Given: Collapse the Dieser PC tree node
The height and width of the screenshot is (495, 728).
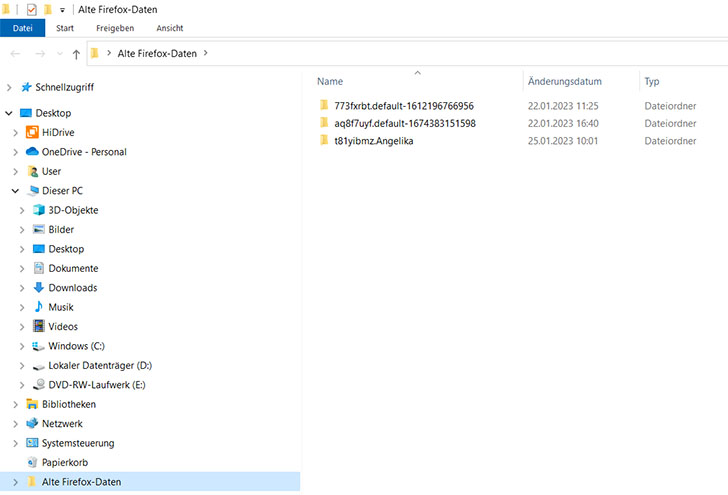Looking at the screenshot, I should [x=15, y=191].
